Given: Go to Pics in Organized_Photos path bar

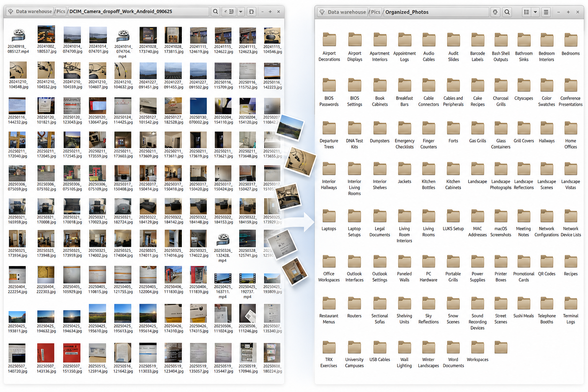Looking at the screenshot, I should point(376,12).
